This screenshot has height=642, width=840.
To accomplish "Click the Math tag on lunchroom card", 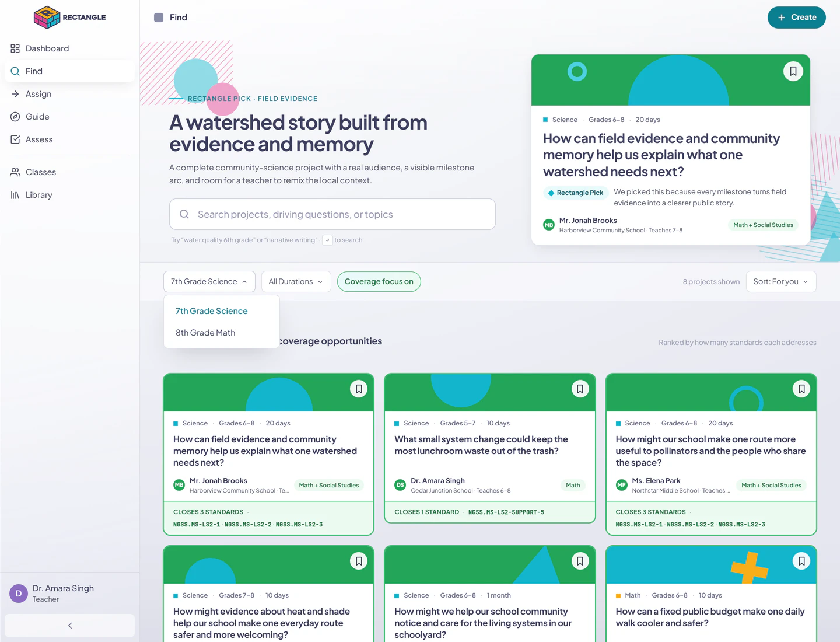I will pos(573,485).
